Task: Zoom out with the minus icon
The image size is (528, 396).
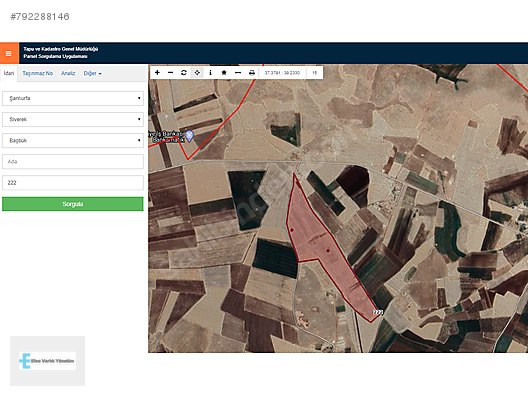Action: 170,72
